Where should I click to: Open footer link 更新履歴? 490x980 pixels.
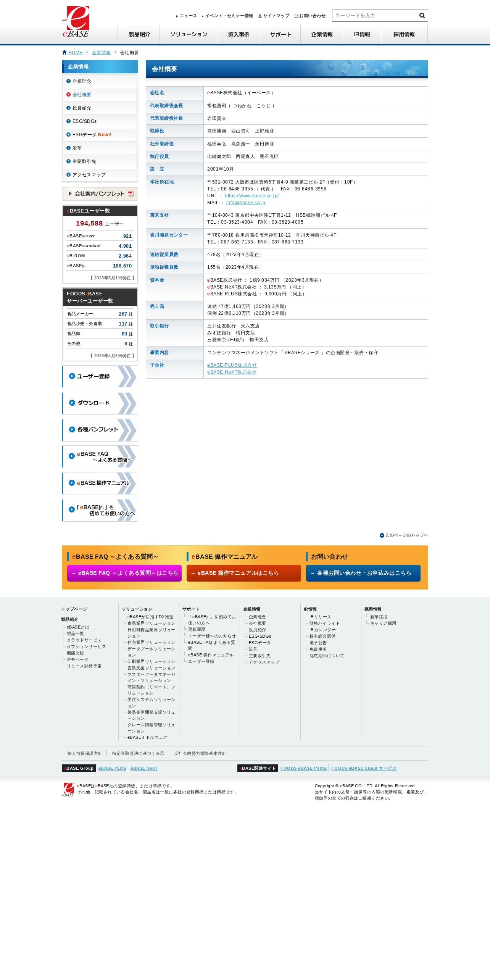[197, 629]
